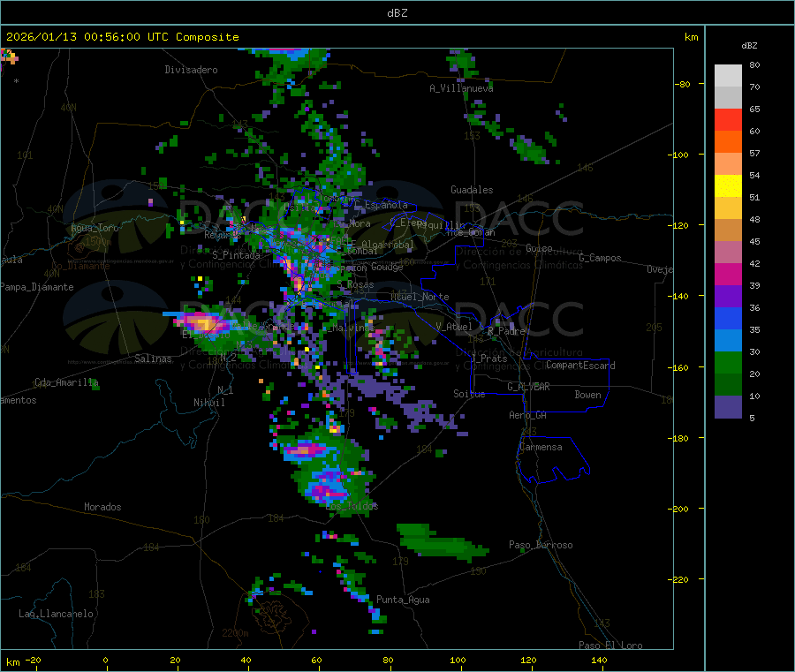Click the -80 km vertical axis tick
The image size is (795, 672).
coord(682,84)
